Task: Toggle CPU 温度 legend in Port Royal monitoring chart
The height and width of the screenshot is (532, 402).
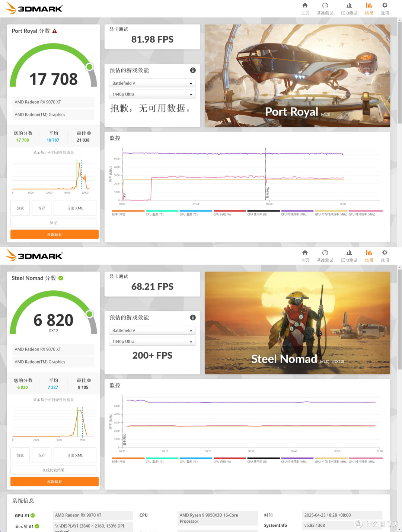Action: (x=162, y=213)
